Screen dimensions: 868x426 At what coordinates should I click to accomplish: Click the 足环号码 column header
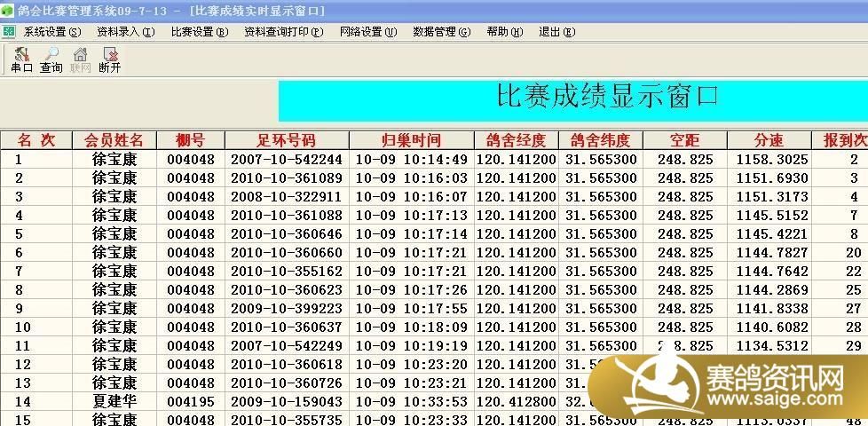click(x=286, y=140)
